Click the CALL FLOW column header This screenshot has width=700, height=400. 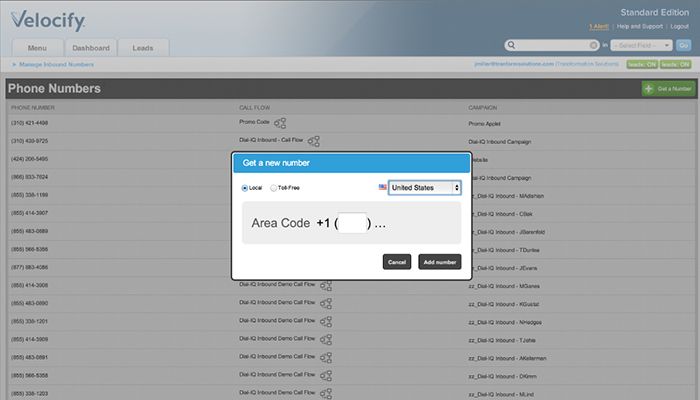(254, 108)
